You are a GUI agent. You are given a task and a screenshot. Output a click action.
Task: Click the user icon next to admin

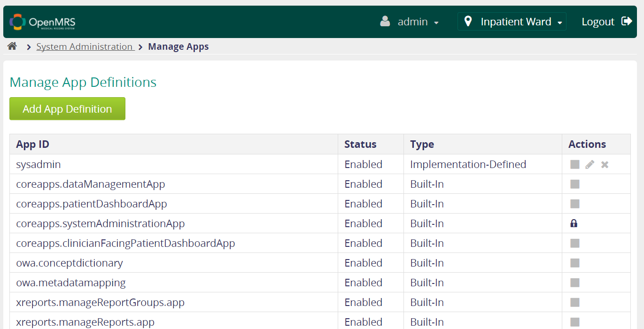tap(385, 22)
